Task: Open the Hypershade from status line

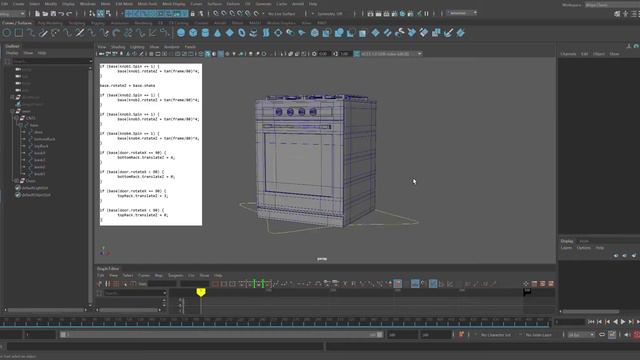Action: pos(402,13)
